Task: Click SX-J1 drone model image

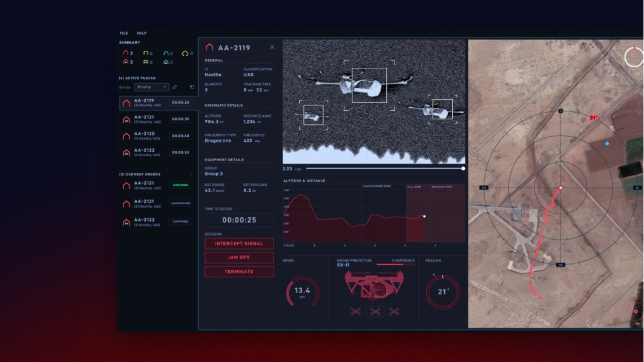Action: 374,285
